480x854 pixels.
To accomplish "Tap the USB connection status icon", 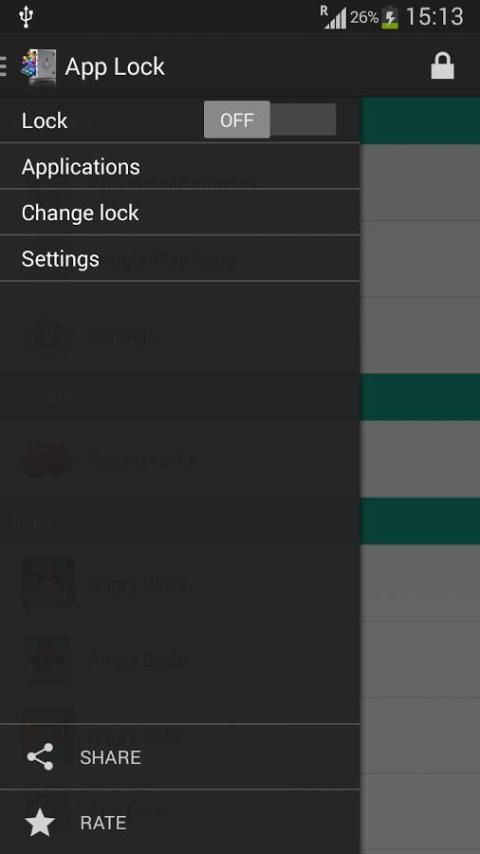I will 26,16.
